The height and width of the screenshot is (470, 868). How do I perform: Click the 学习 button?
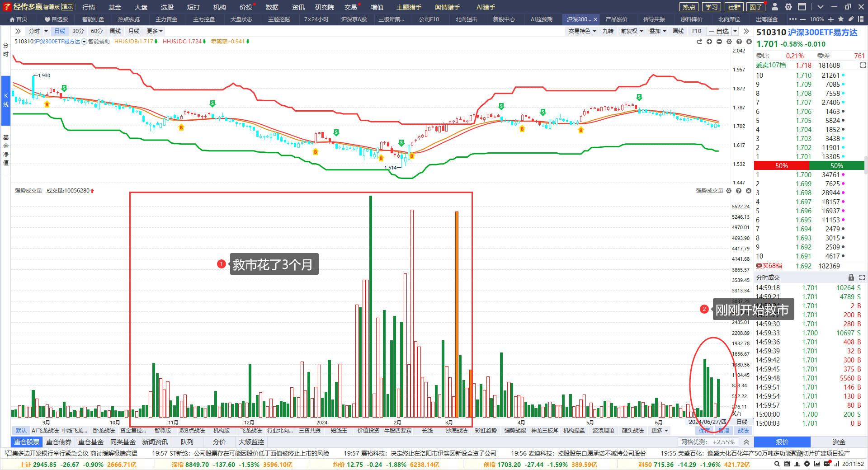712,7
